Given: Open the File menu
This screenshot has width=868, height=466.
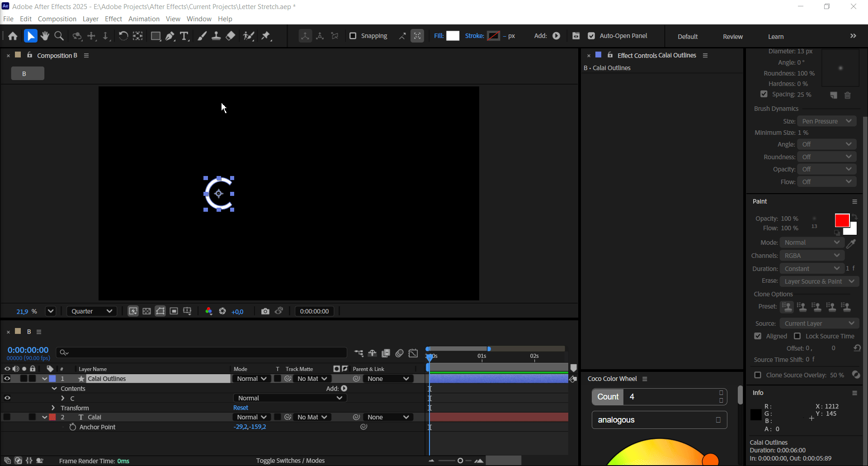Looking at the screenshot, I should pos(8,19).
